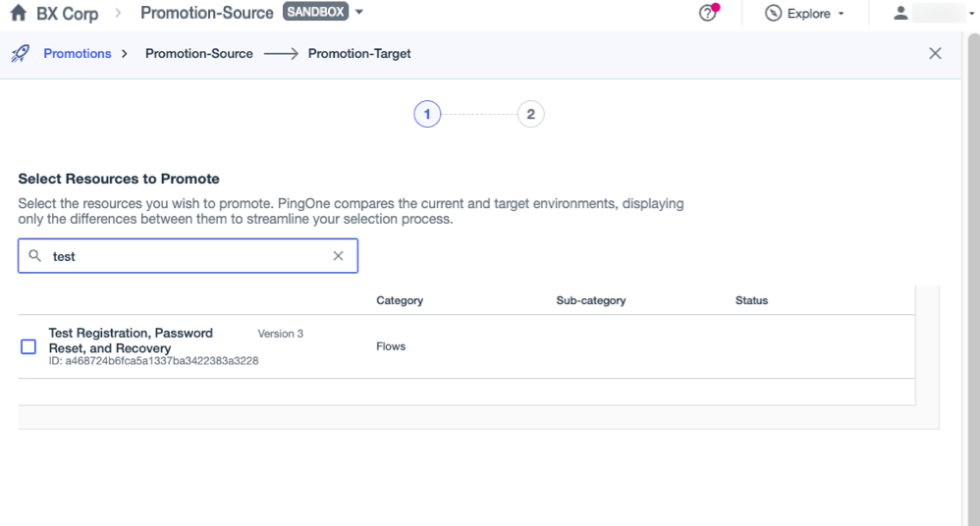Click the page vertical scrollbar
This screenshot has height=526, width=980.
coord(973,279)
